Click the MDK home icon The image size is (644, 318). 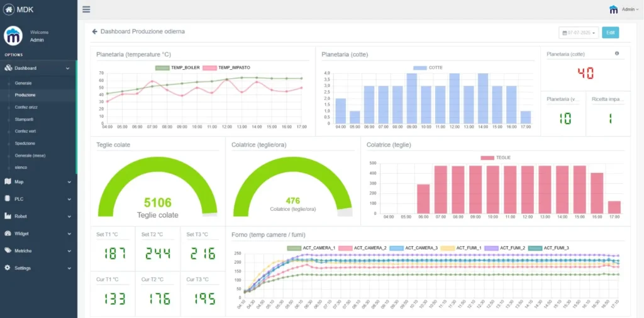[9, 9]
